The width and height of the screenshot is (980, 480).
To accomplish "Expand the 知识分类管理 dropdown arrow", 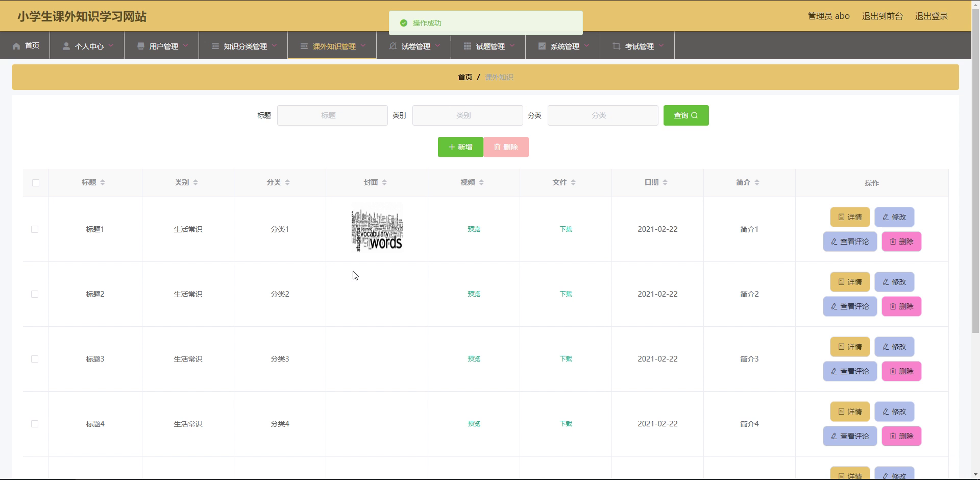I will [x=275, y=45].
